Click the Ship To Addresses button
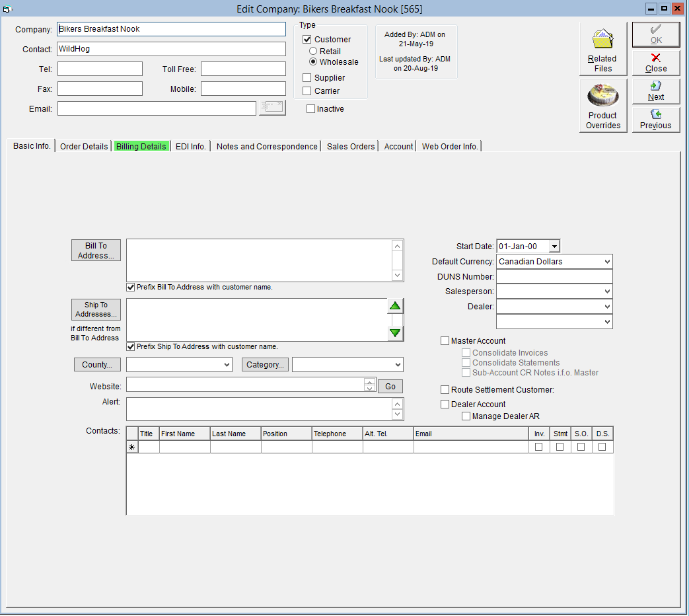This screenshot has height=616, width=689. (x=96, y=309)
